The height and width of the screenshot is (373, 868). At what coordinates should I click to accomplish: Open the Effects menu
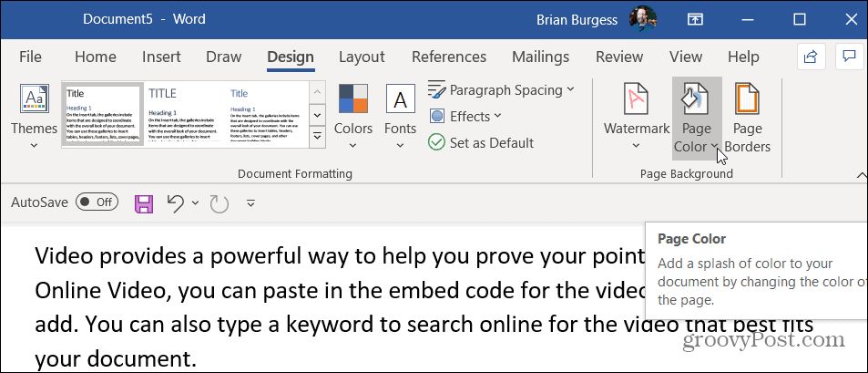click(465, 117)
